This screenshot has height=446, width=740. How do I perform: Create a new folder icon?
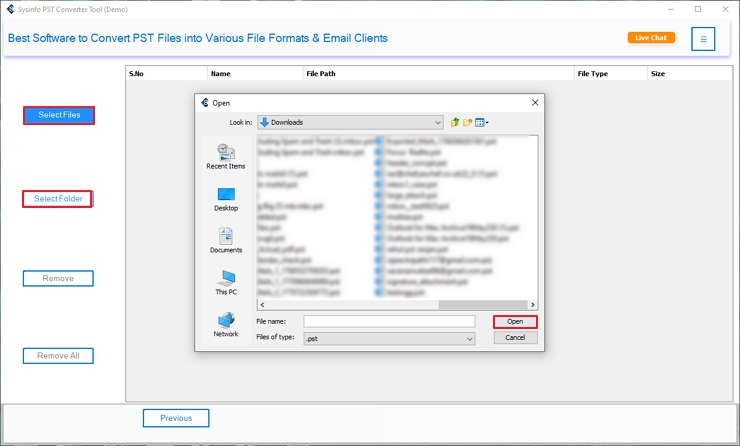tap(467, 123)
